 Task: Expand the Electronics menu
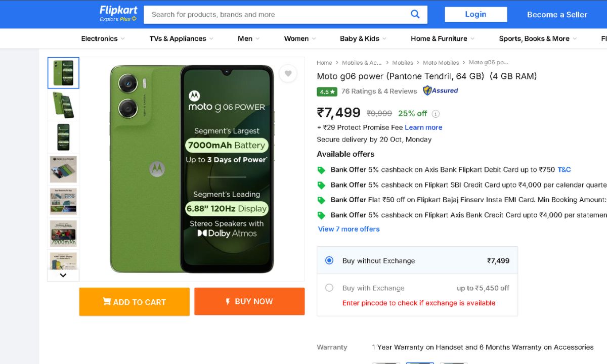pyautogui.click(x=103, y=38)
